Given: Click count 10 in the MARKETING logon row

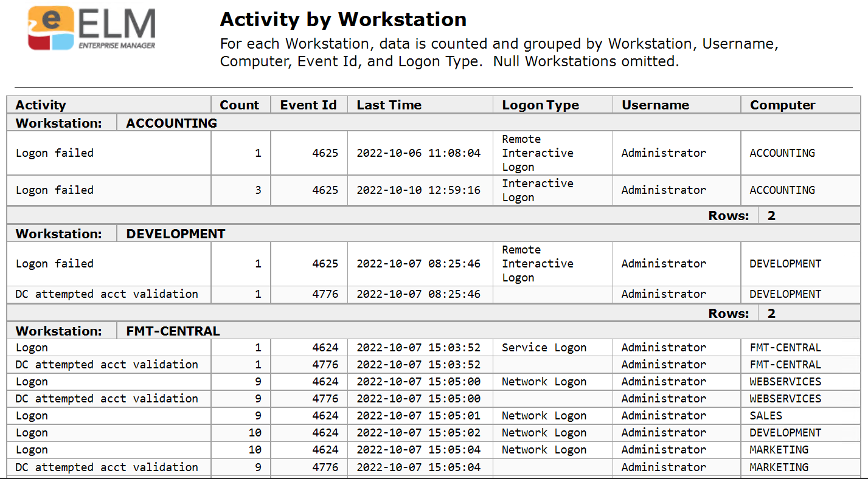Looking at the screenshot, I should tap(255, 450).
